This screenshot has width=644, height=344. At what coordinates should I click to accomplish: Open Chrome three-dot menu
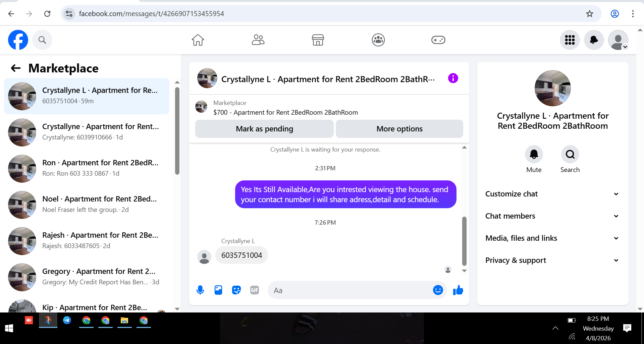pyautogui.click(x=633, y=13)
